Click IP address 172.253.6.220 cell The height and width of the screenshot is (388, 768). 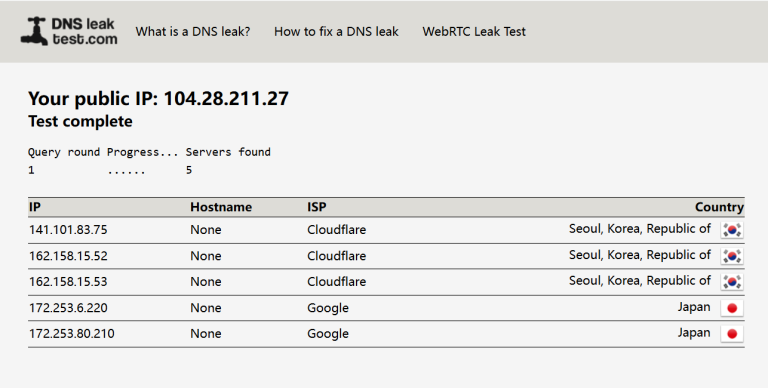tap(68, 308)
